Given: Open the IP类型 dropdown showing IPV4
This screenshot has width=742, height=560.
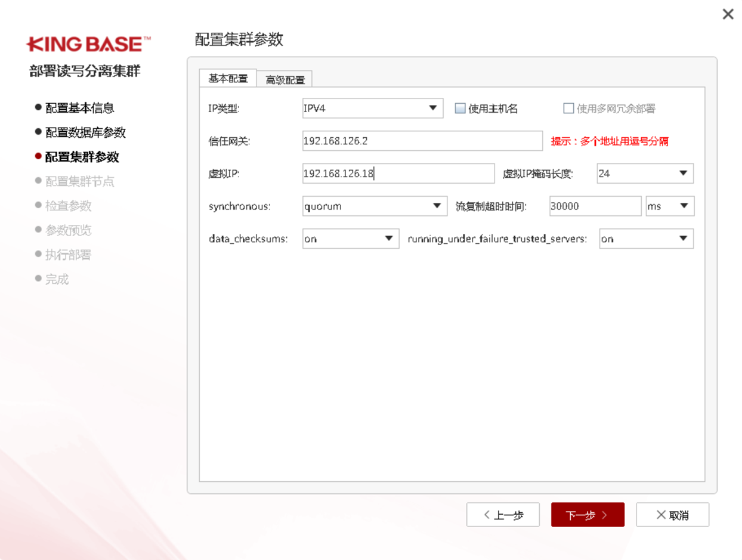Looking at the screenshot, I should tap(373, 109).
